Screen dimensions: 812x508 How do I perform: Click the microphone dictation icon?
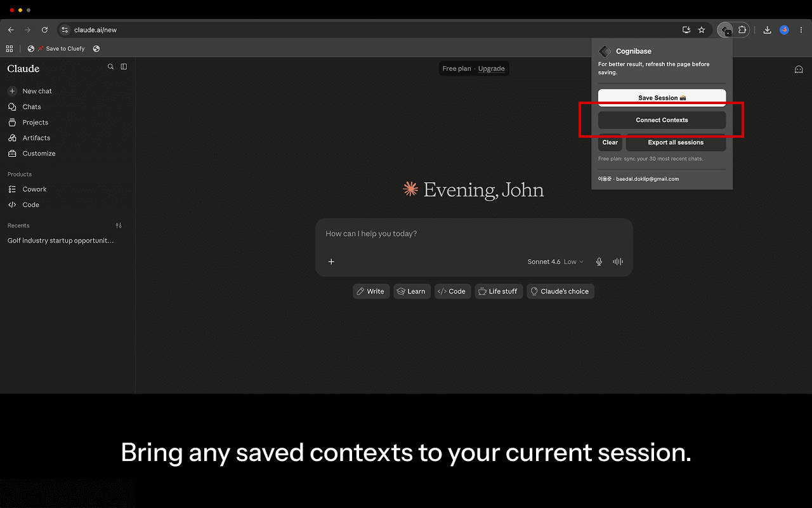point(599,262)
